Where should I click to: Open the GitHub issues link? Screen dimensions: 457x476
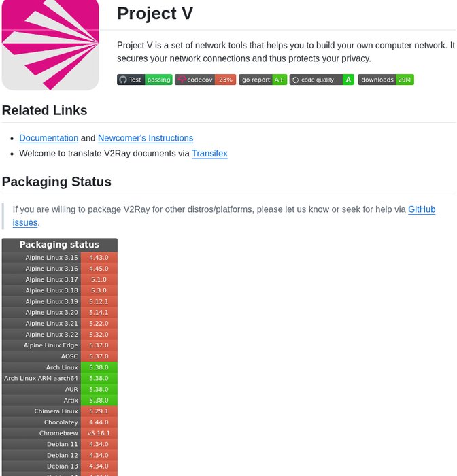422,209
